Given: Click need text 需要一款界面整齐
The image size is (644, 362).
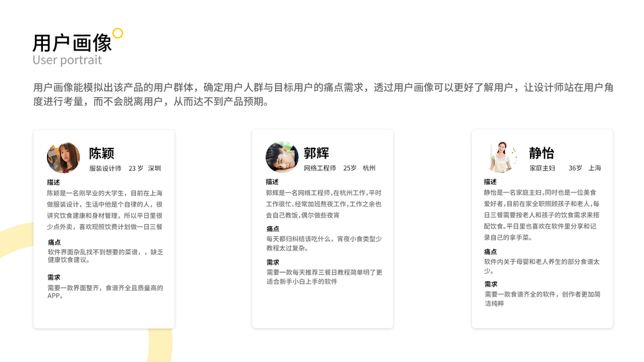Looking at the screenshot, I should tap(105, 292).
